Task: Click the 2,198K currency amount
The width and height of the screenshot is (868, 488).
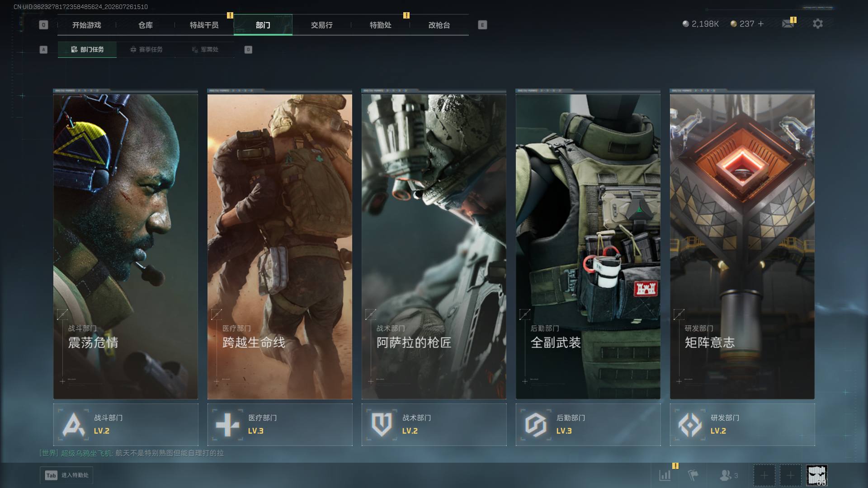Action: pos(705,23)
